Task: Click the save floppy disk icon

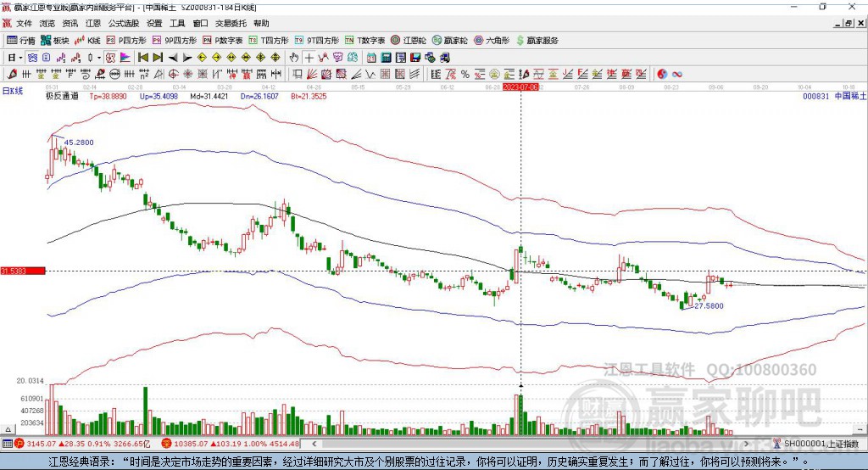Action: point(415,58)
